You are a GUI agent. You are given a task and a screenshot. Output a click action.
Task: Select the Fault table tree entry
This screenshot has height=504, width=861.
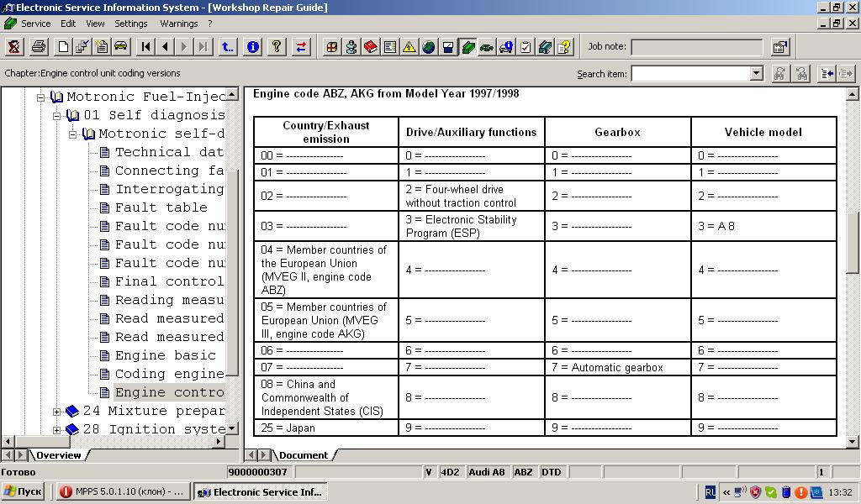coord(161,207)
